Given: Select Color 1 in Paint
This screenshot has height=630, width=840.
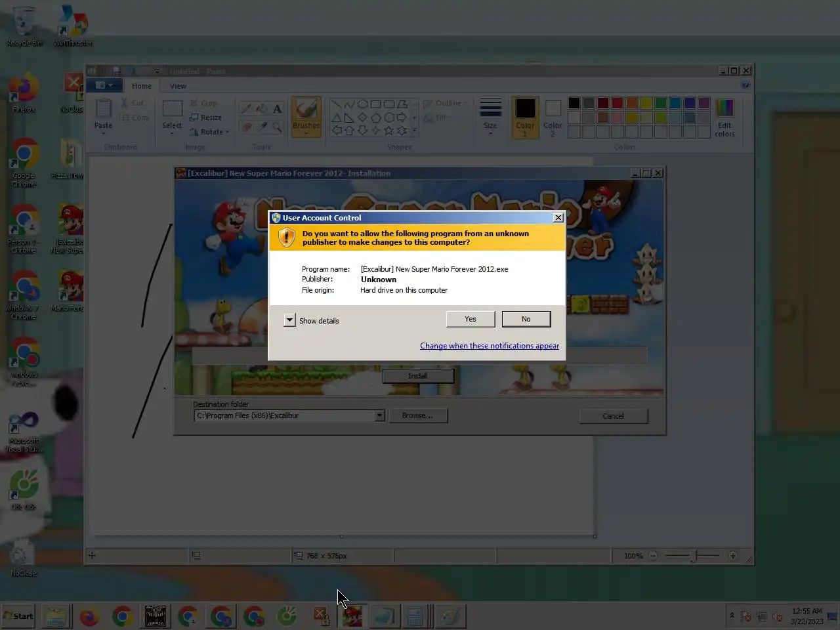Looking at the screenshot, I should (x=525, y=117).
